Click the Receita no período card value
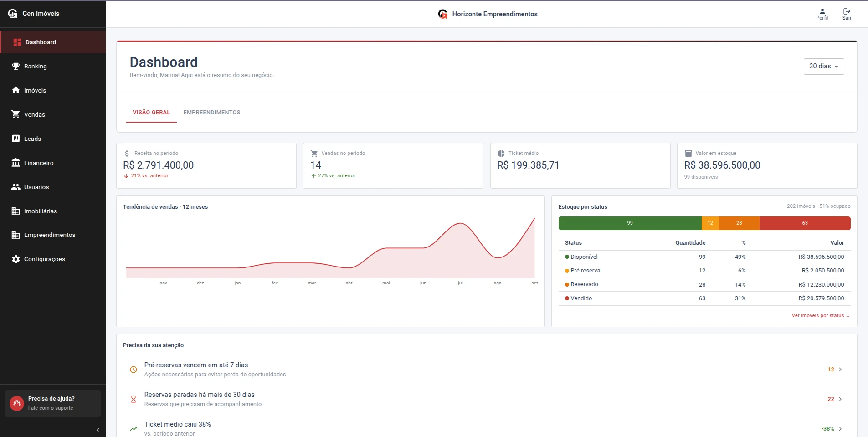 click(159, 165)
